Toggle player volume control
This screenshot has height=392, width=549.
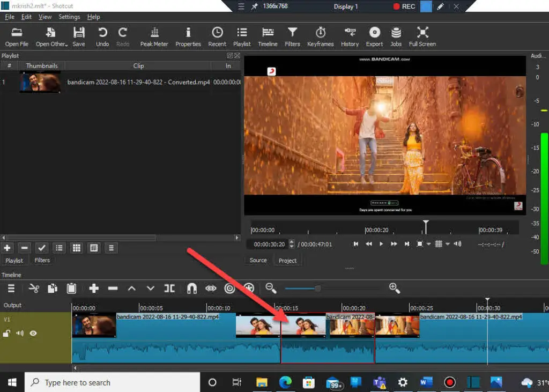[458, 244]
